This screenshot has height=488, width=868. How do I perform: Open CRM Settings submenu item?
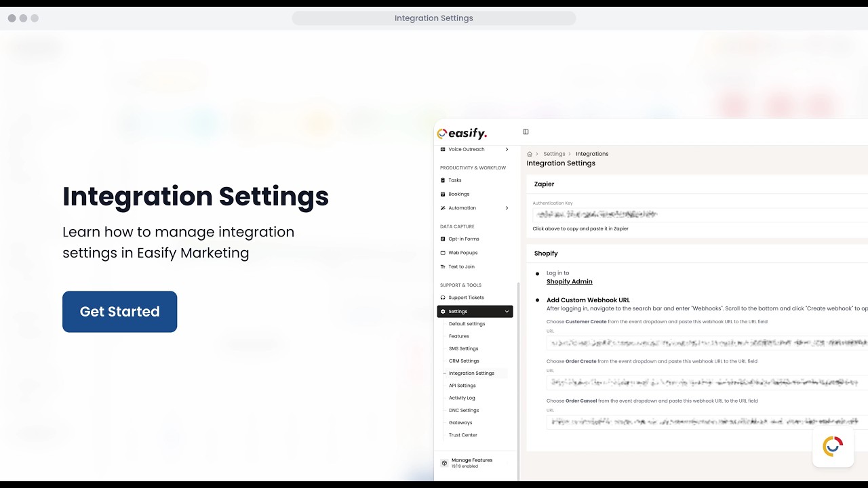464,361
